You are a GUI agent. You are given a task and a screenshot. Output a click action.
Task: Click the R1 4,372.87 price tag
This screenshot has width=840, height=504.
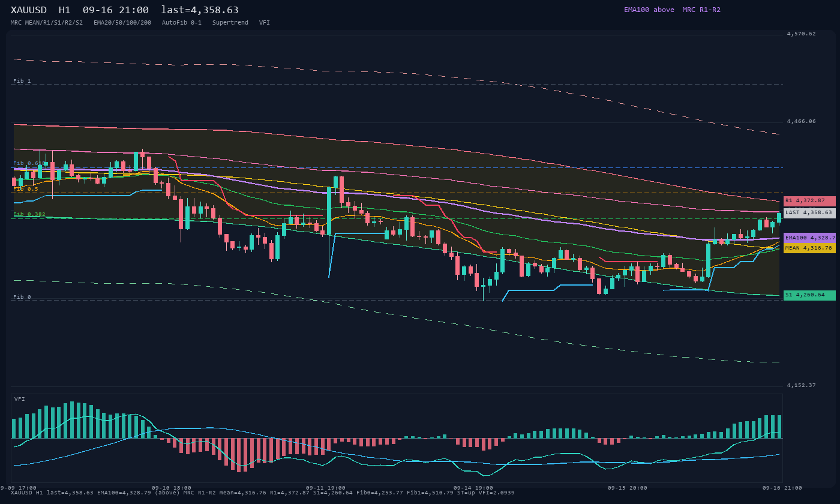click(x=809, y=201)
